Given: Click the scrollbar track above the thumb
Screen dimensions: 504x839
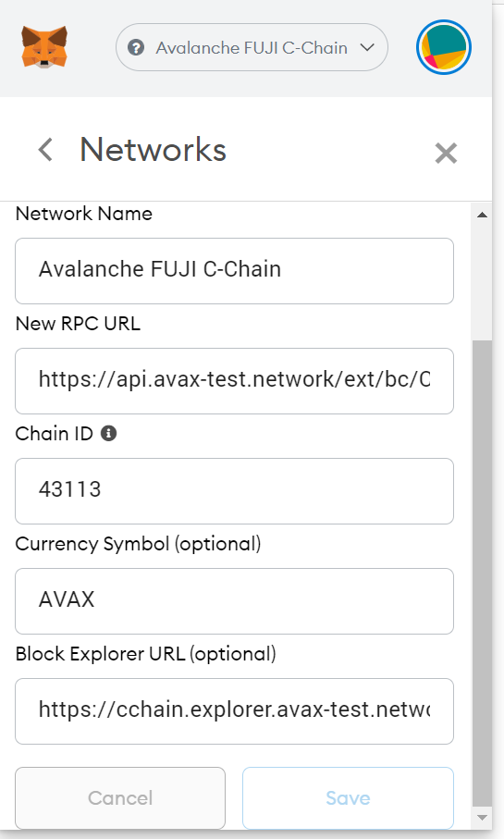Looking at the screenshot, I should (x=482, y=282).
